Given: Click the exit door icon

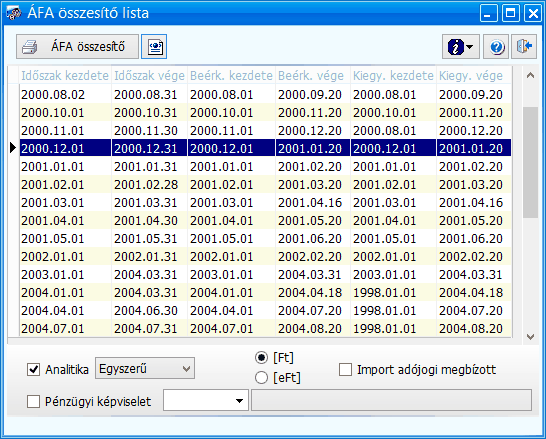Looking at the screenshot, I should point(524,46).
